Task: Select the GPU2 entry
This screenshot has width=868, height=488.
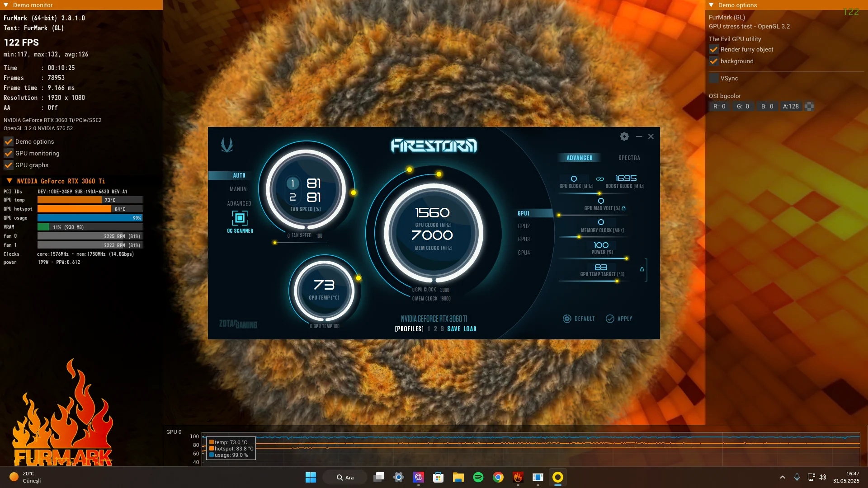Action: coord(524,226)
